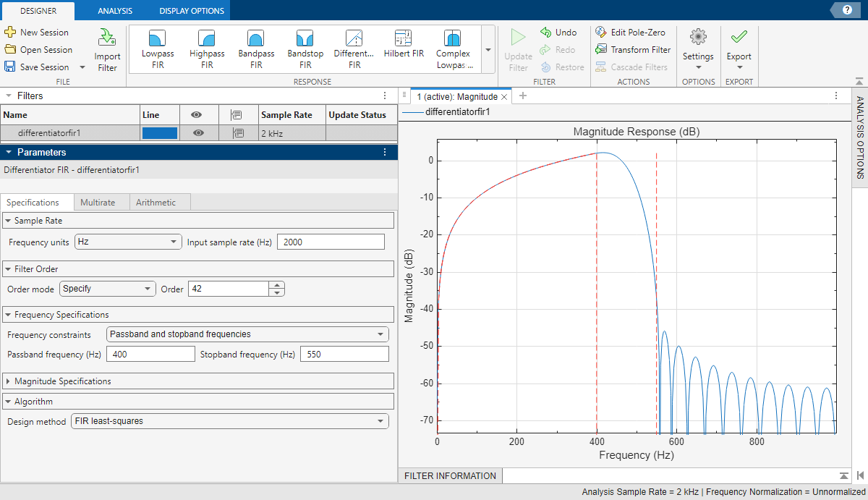Viewport: 868px width, 500px height.
Task: Open the Design method dropdown
Action: tap(382, 421)
